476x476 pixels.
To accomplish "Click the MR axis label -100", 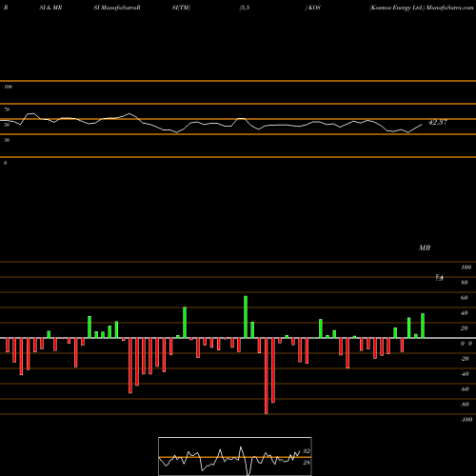I will (x=466, y=420).
